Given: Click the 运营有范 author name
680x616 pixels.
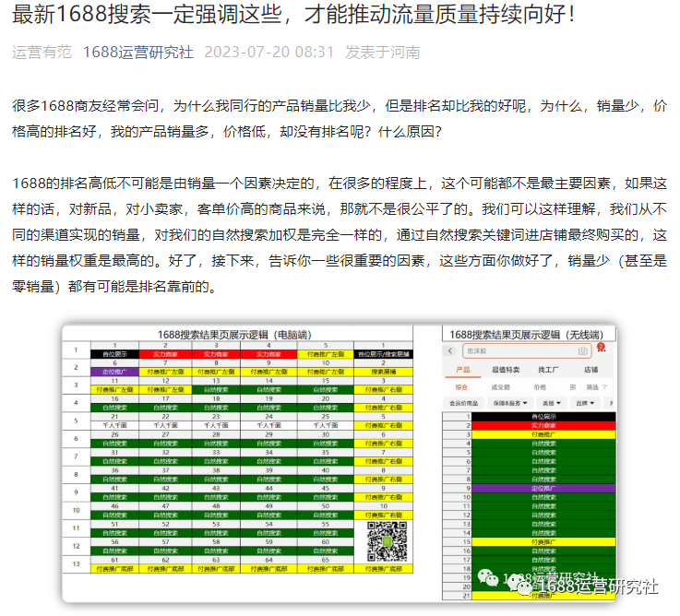Looking at the screenshot, I should click(x=42, y=52).
